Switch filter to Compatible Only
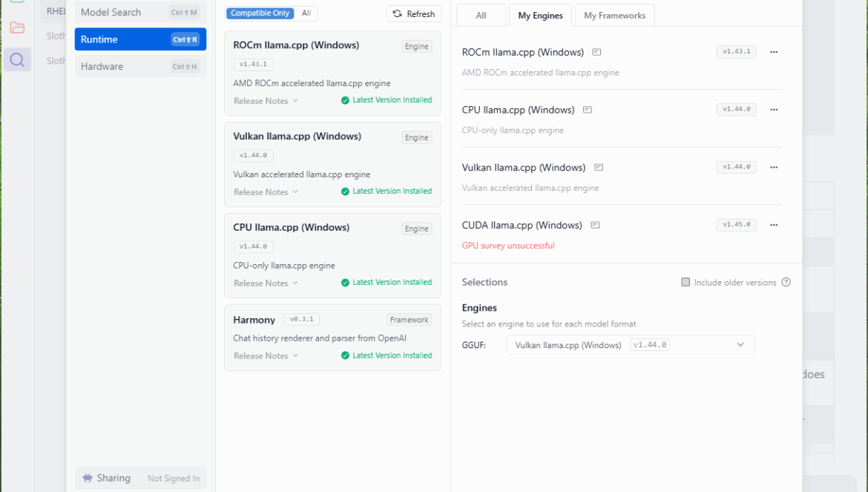 260,13
